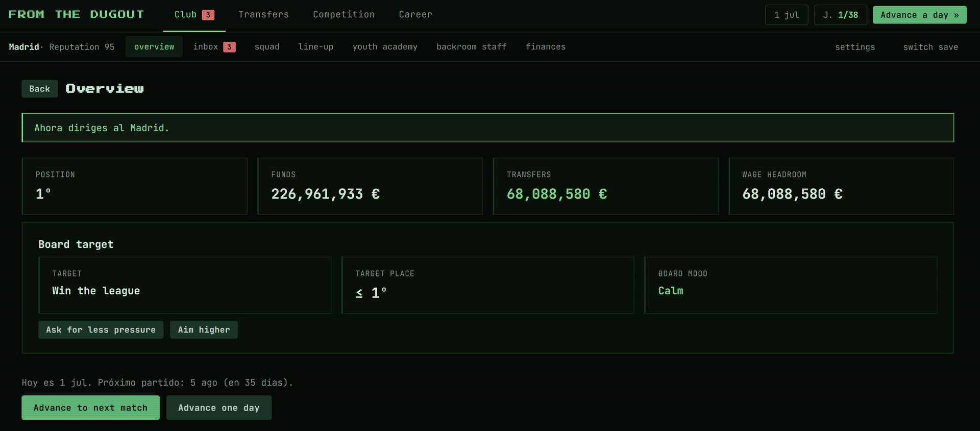Click Ask for less pressure
The width and height of the screenshot is (980, 431).
(x=101, y=330)
